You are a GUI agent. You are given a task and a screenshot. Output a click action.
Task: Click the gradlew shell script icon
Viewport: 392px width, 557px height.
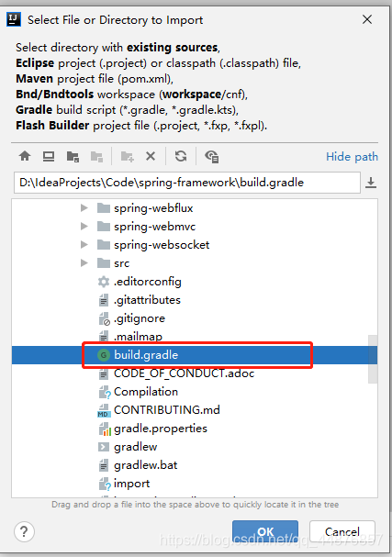pos(104,447)
